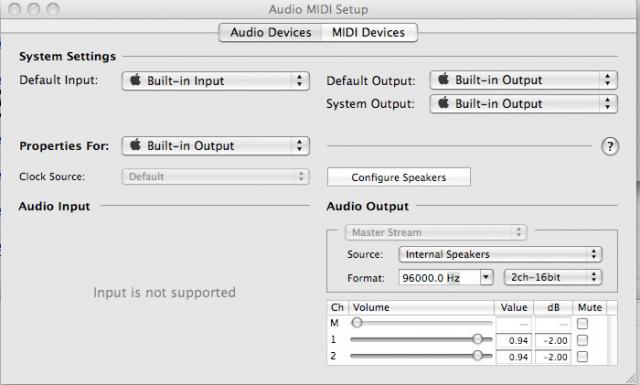
Task: Click the Default Output stepper arrows
Action: pyautogui.click(x=607, y=80)
